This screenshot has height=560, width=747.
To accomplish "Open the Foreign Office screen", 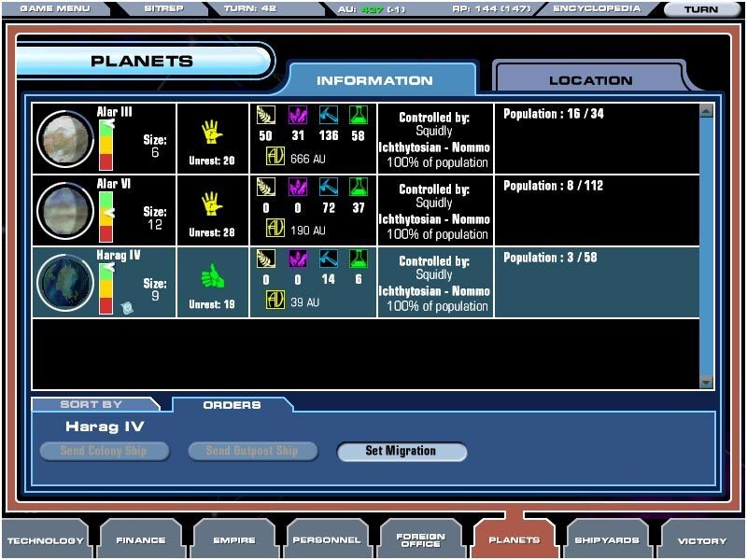I will click(x=420, y=539).
